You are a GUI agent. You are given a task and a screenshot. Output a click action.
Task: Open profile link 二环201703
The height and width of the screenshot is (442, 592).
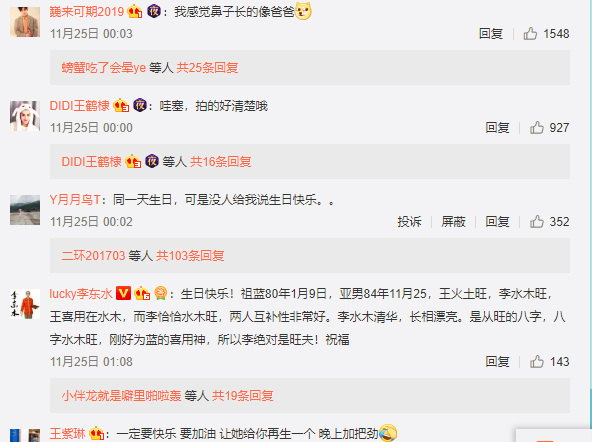point(93,256)
